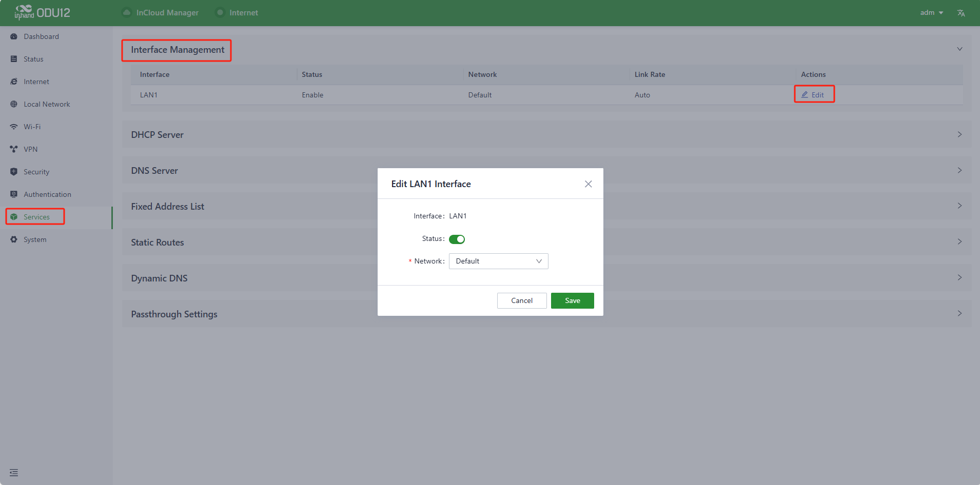Click the Edit link for LAN1
Viewport: 980px width, 485px height.
click(x=813, y=95)
